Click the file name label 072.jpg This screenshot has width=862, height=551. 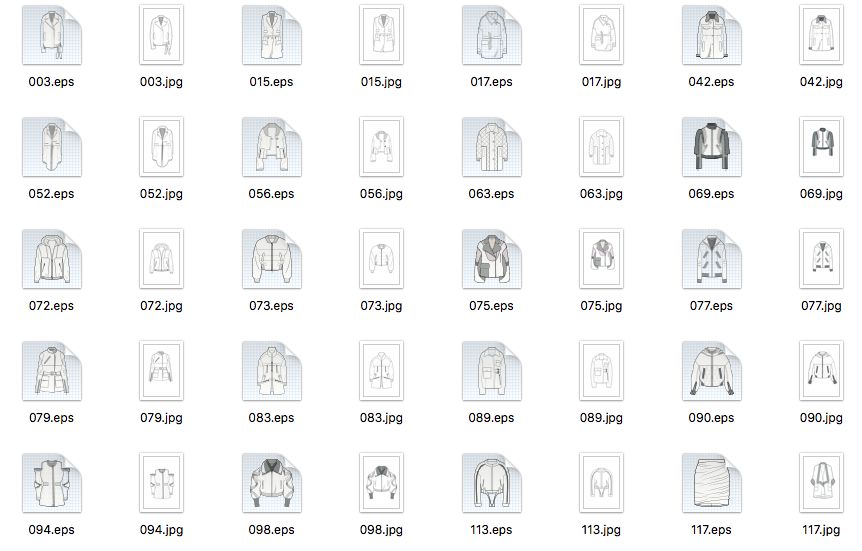[161, 306]
